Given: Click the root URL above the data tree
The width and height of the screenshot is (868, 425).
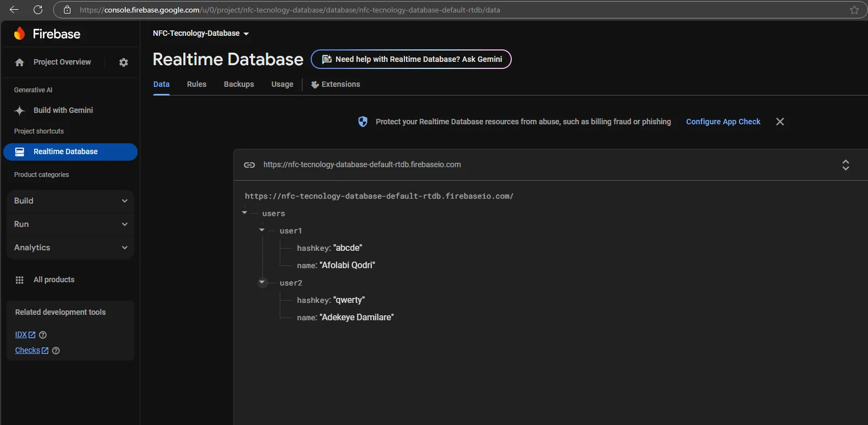Looking at the screenshot, I should (x=379, y=196).
